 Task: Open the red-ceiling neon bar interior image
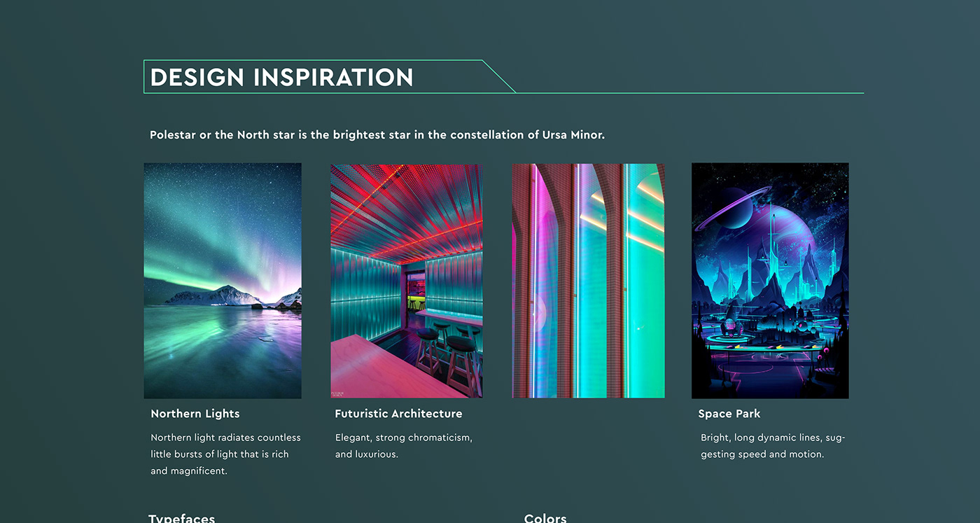point(407,281)
